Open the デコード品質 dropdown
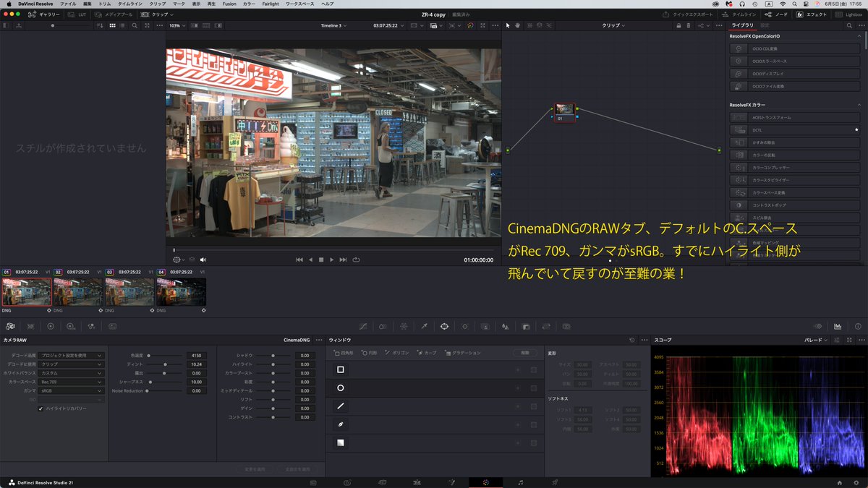This screenshot has width=868, height=488. pos(72,356)
